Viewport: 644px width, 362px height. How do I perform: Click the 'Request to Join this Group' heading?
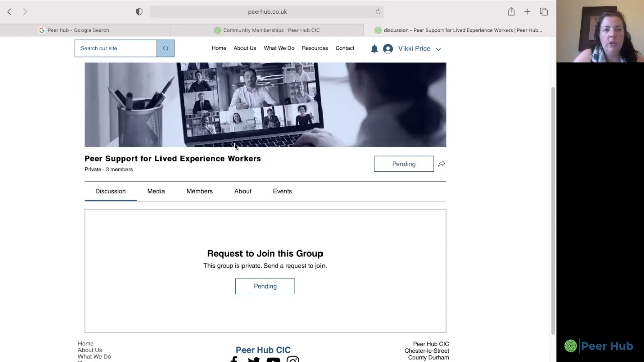pos(265,254)
